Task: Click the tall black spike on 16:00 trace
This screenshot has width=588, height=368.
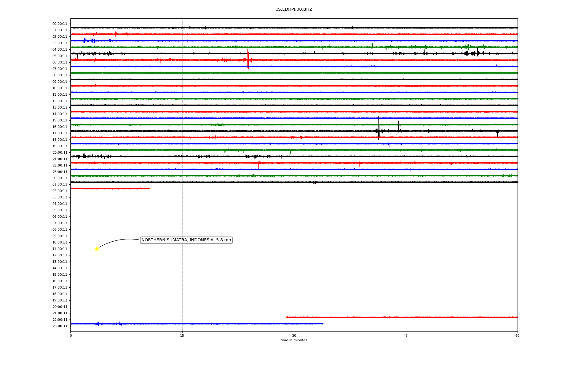Action: 379,127
